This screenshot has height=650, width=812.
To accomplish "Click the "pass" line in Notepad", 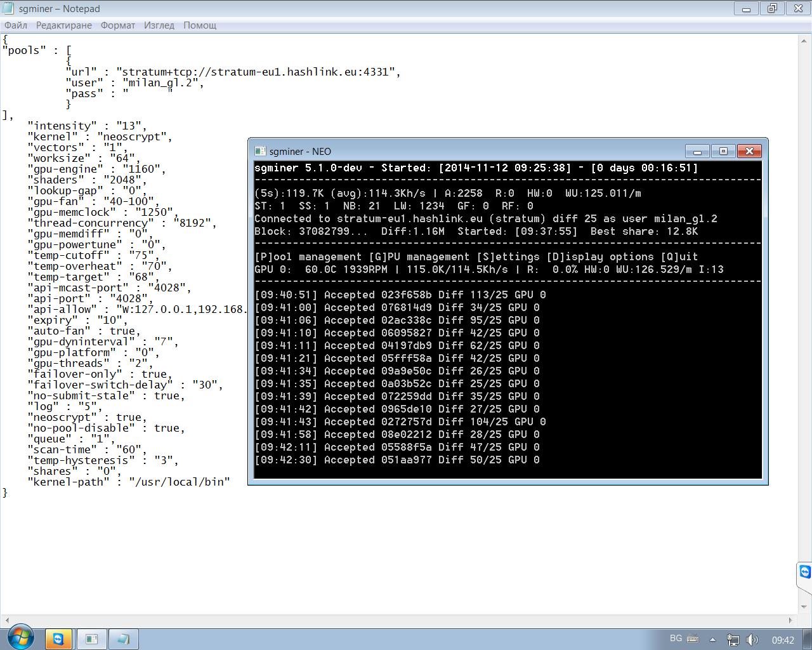I will (x=119, y=93).
